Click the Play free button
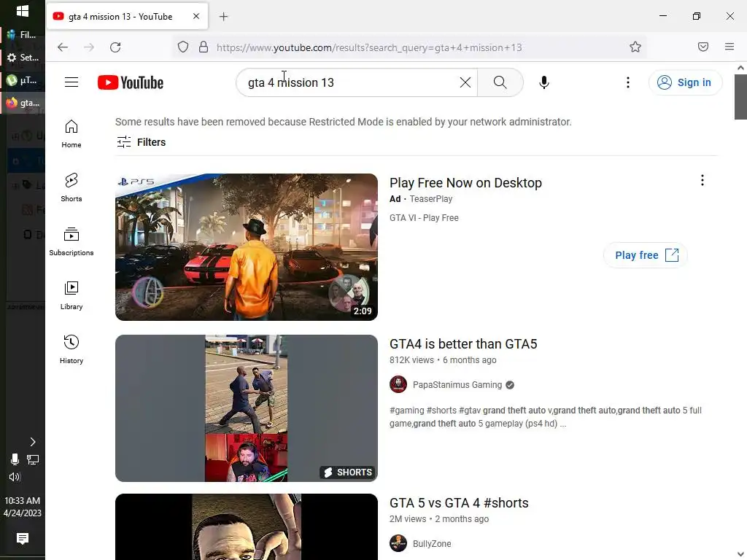The width and height of the screenshot is (747, 560). (646, 255)
